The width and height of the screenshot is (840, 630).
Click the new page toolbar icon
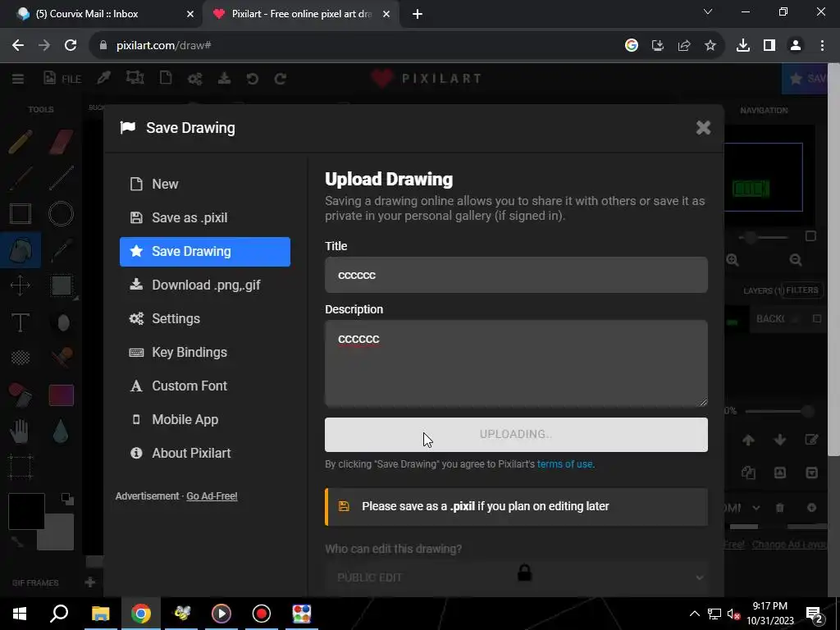[x=166, y=78]
